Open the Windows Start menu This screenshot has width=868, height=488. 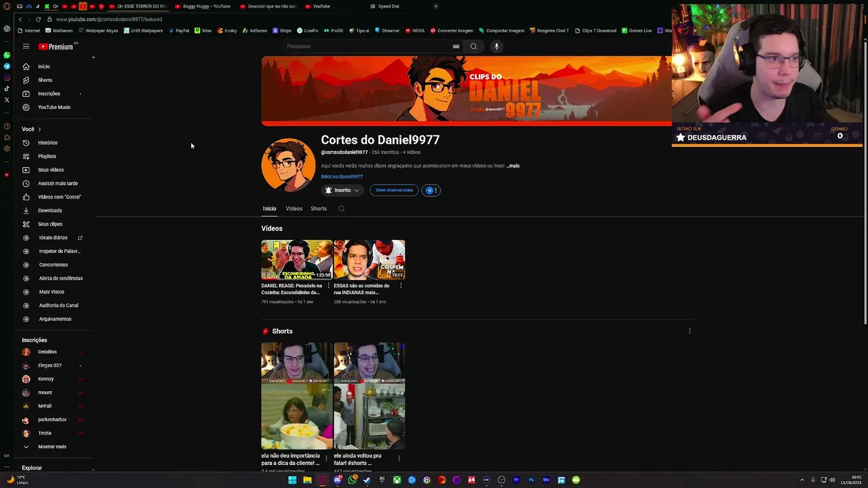(292, 480)
